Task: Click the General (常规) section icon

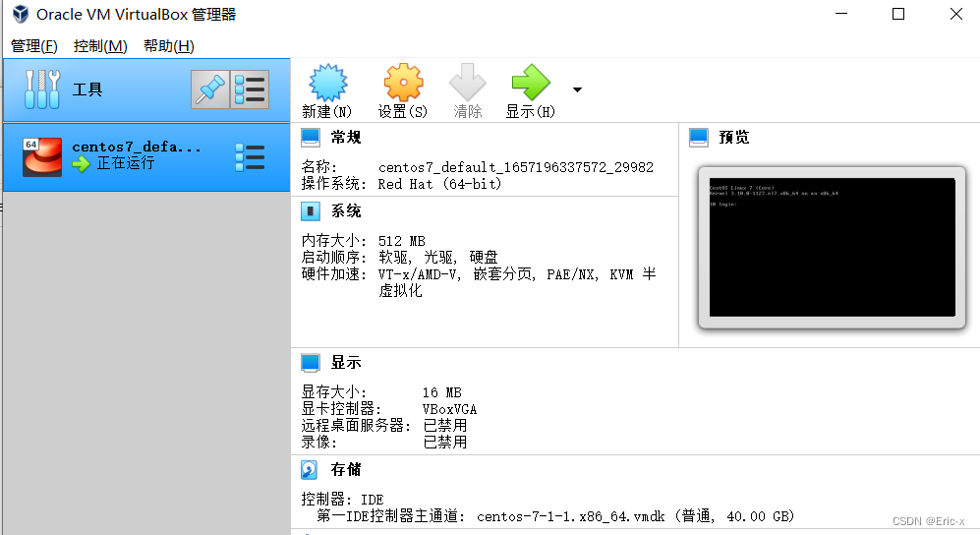Action: pyautogui.click(x=311, y=138)
